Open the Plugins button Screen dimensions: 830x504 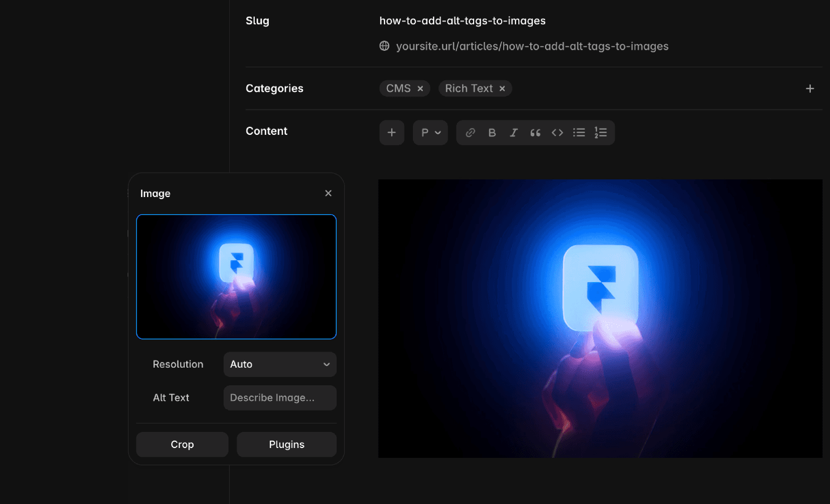point(287,444)
